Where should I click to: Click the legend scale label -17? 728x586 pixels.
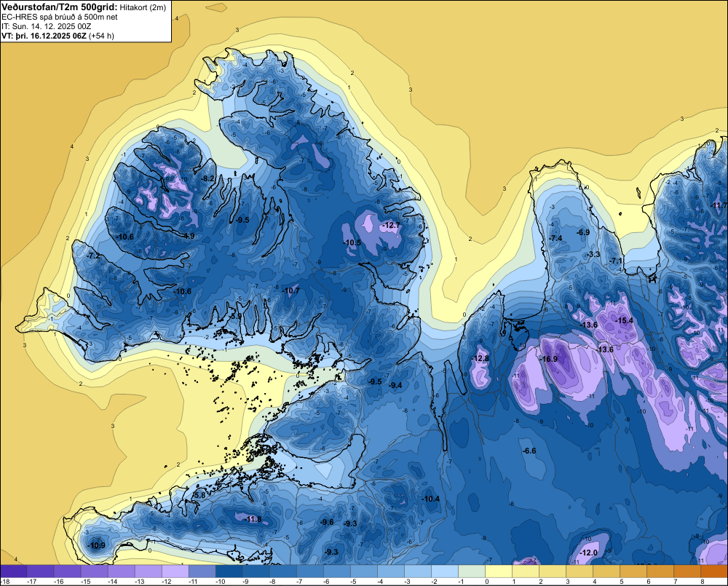point(32,582)
